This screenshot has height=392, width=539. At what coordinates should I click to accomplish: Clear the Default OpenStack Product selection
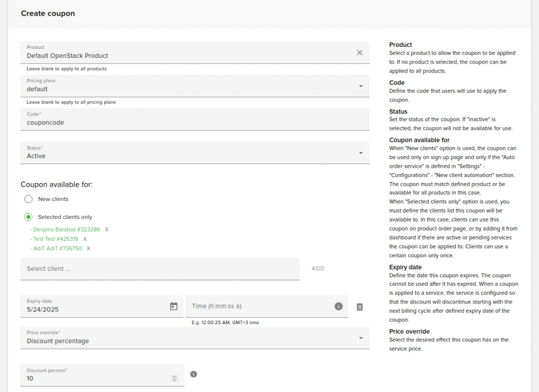pyautogui.click(x=359, y=53)
